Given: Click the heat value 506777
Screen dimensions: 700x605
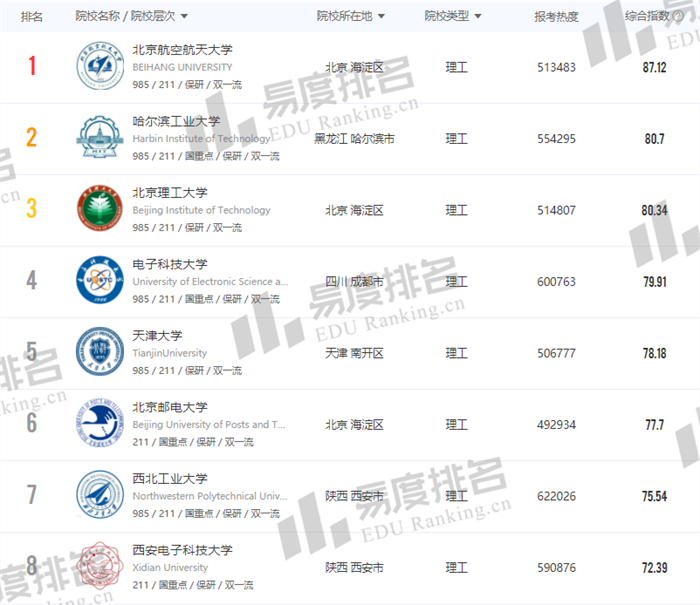Looking at the screenshot, I should point(556,353).
